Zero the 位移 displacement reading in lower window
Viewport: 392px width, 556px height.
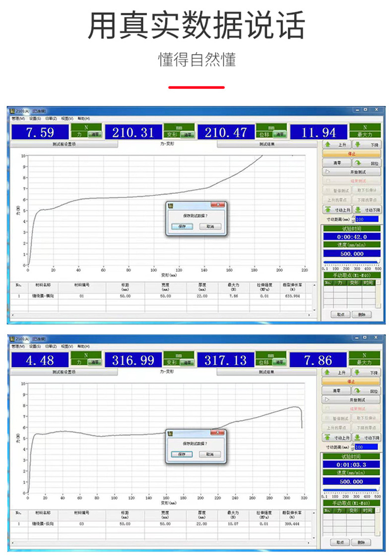tap(280, 362)
